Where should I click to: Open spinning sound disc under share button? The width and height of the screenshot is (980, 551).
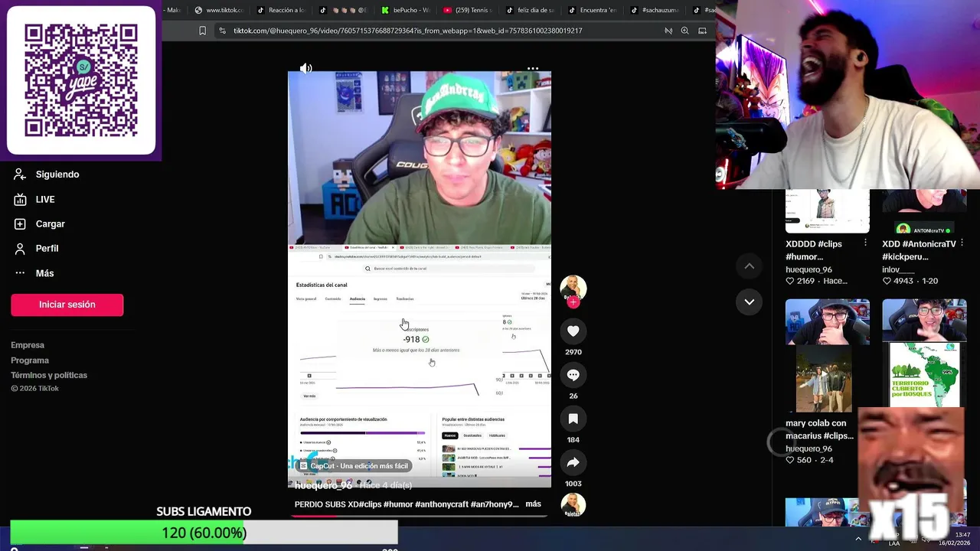tap(573, 505)
